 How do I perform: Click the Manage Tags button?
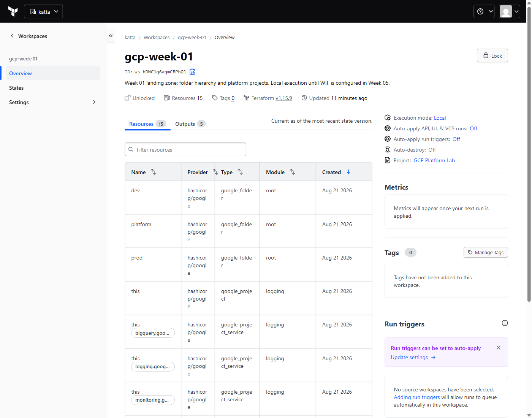coord(486,252)
